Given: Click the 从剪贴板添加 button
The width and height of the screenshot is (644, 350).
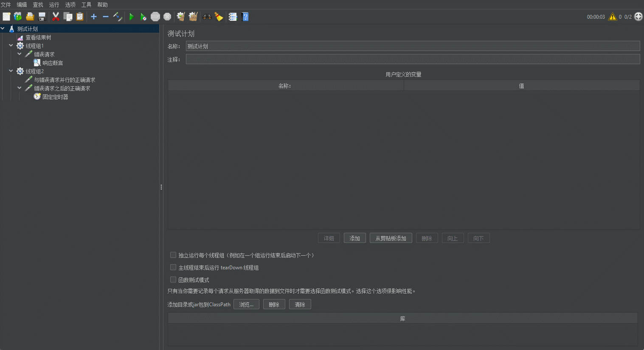Looking at the screenshot, I should 391,238.
